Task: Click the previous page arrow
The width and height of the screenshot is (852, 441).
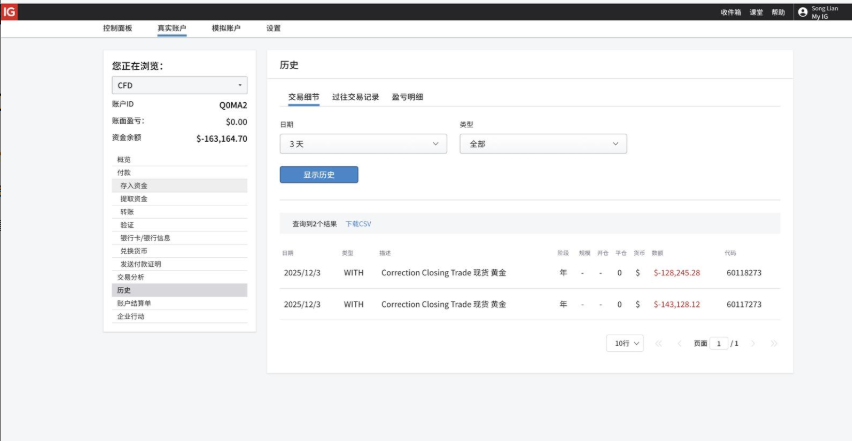Action: coord(680,343)
